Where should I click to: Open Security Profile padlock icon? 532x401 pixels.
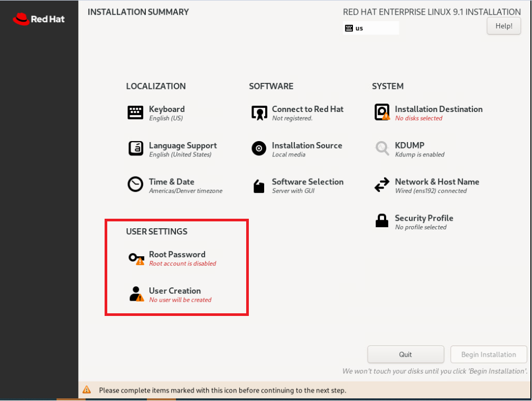pos(382,221)
